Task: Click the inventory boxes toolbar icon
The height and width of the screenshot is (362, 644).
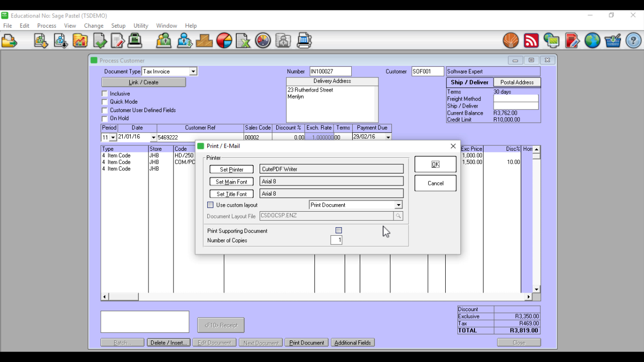Action: pyautogui.click(x=204, y=41)
